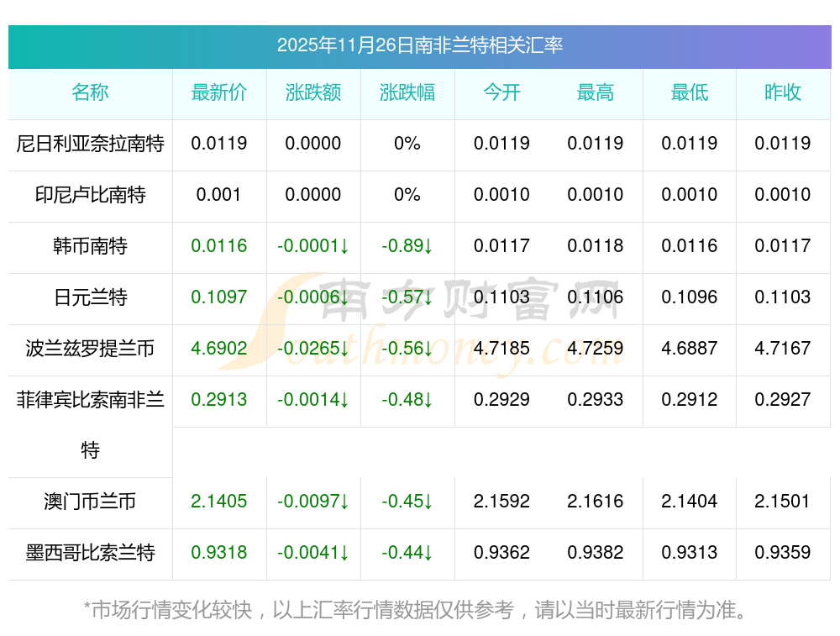Screen dimensions: 840x636
Task: Click the 最高 column header
Action: [x=596, y=92]
